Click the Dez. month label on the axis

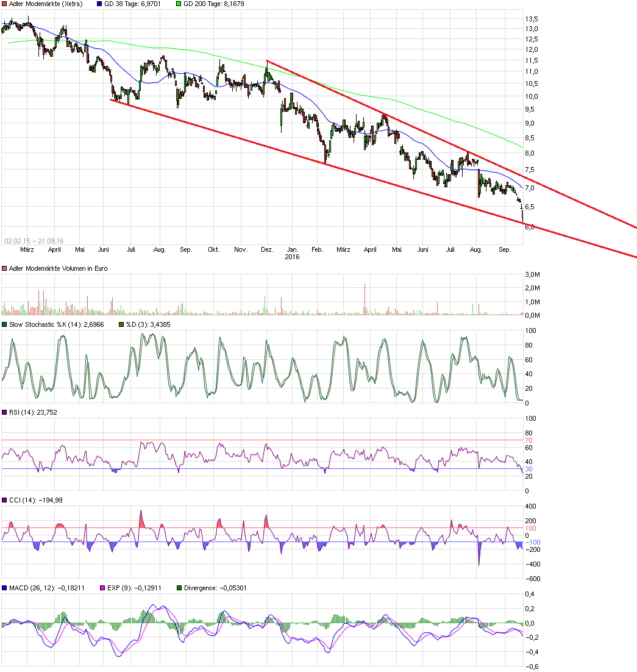[x=266, y=249]
